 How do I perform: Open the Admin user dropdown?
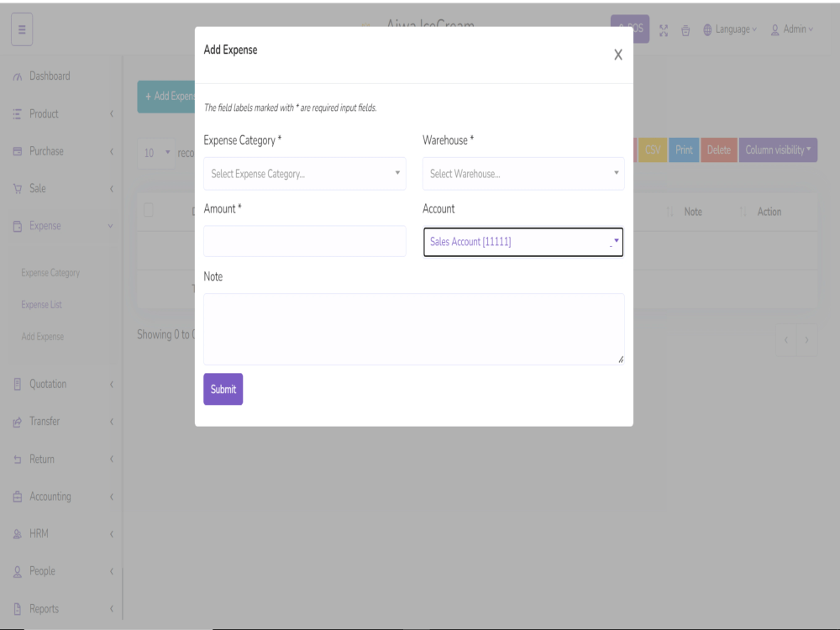click(x=792, y=29)
